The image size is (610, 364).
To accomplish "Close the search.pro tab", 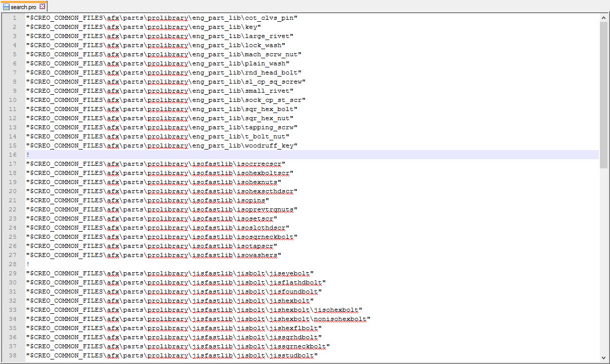I will click(x=42, y=7).
